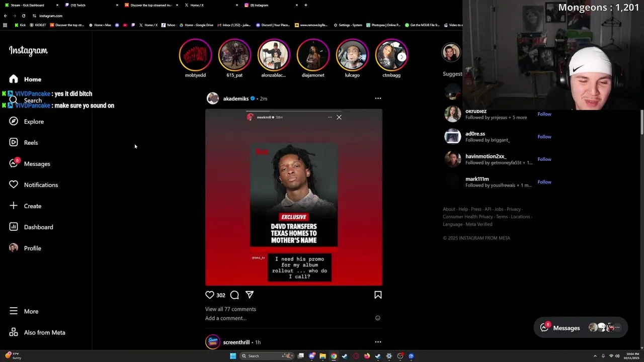Click the Language footer selector
Image resolution: width=644 pixels, height=362 pixels.
pos(452,224)
